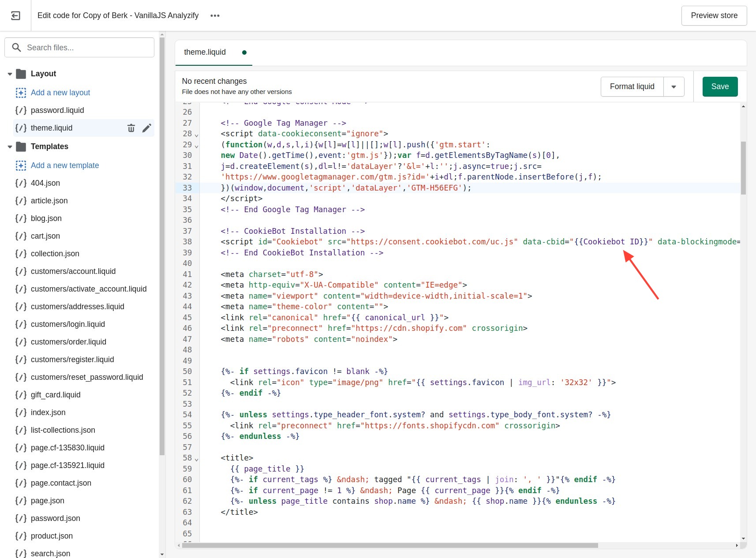Click the Templates folder icon

point(21,146)
